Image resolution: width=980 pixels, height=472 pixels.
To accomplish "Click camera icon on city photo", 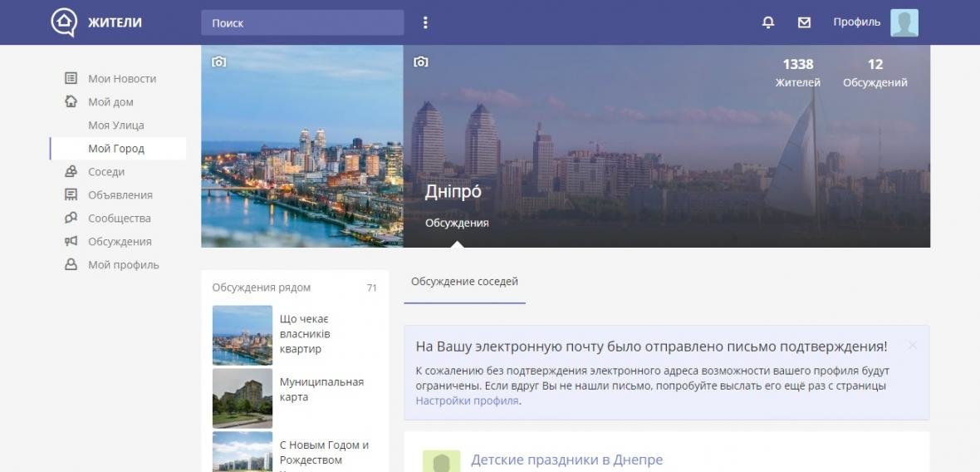I will click(x=218, y=61).
